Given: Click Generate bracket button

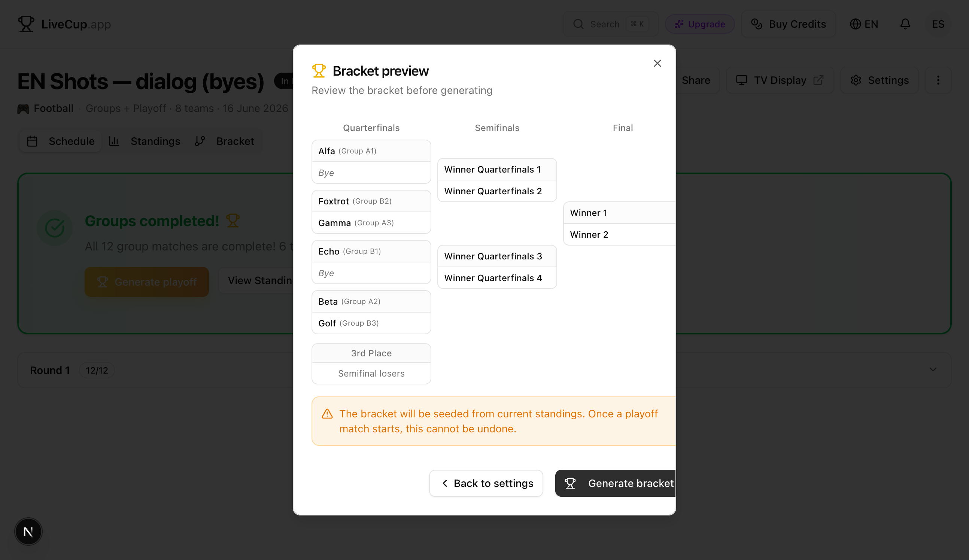Looking at the screenshot, I should [x=615, y=483].
